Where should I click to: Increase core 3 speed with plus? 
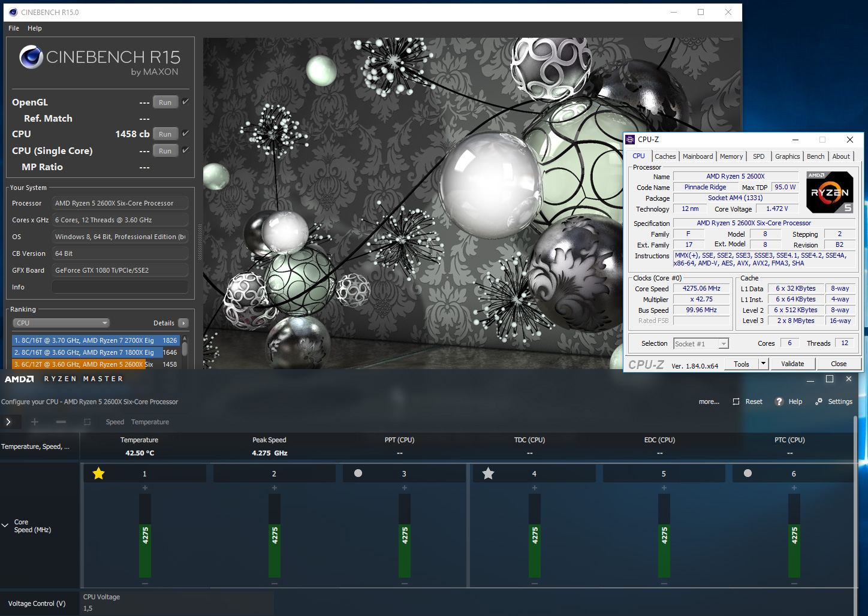(404, 488)
